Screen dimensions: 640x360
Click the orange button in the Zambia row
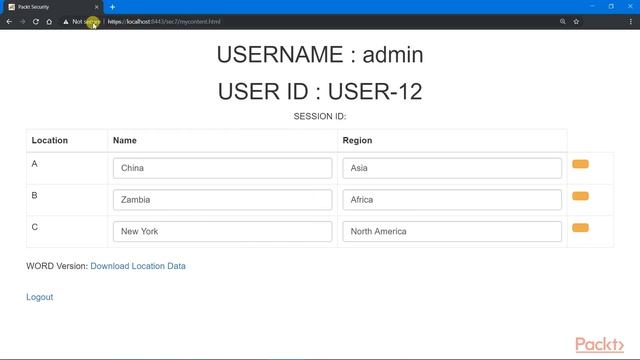[580, 196]
